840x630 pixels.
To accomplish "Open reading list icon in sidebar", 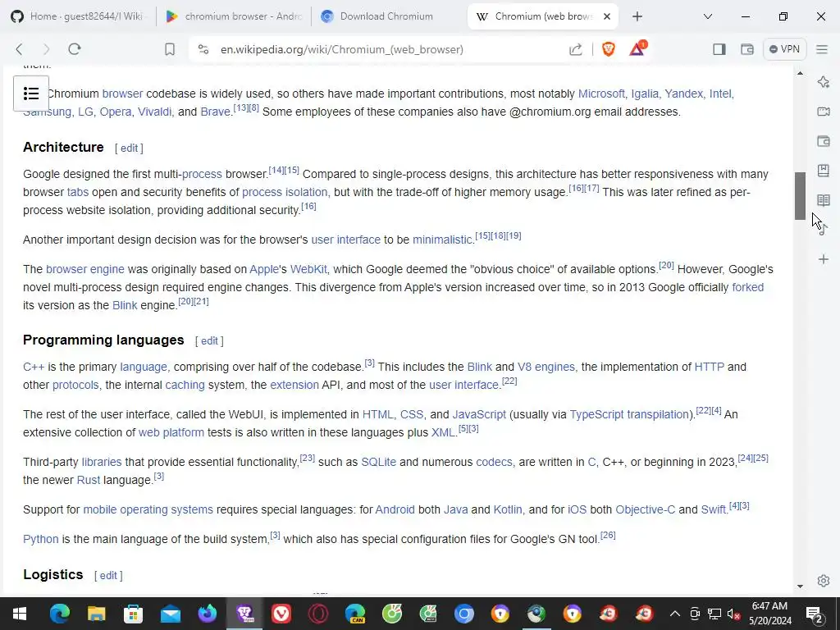I will (x=824, y=200).
